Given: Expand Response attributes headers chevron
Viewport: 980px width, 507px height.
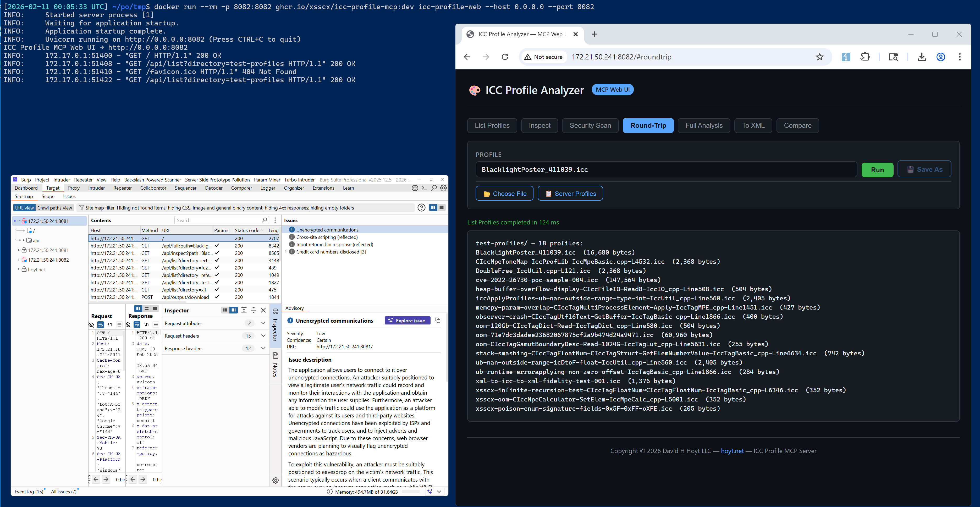Looking at the screenshot, I should pyautogui.click(x=263, y=348).
